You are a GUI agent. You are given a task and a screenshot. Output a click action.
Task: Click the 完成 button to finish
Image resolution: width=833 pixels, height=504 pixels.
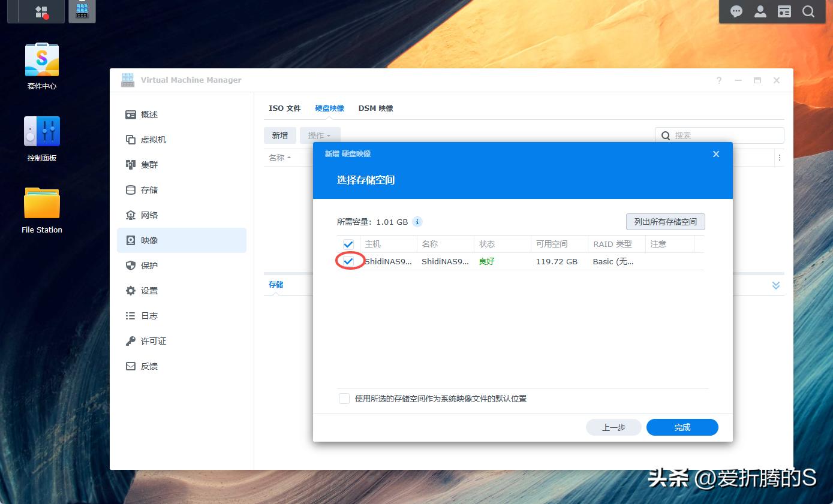pyautogui.click(x=682, y=427)
